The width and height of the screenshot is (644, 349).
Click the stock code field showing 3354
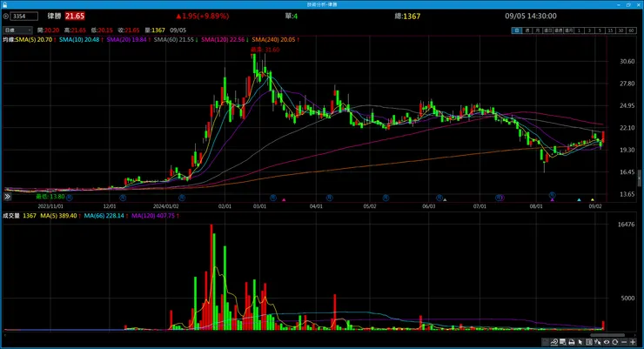[x=23, y=16]
